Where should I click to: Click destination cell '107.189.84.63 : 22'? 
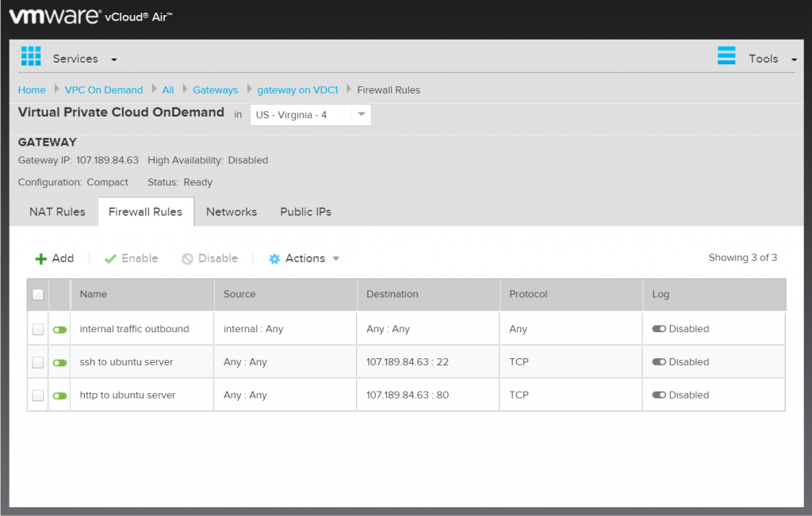[408, 362]
